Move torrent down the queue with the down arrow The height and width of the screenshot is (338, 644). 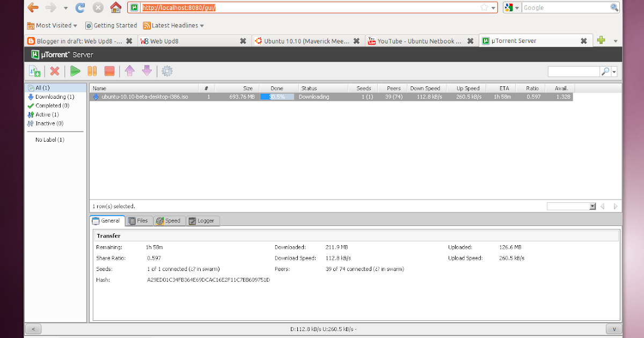click(x=147, y=71)
